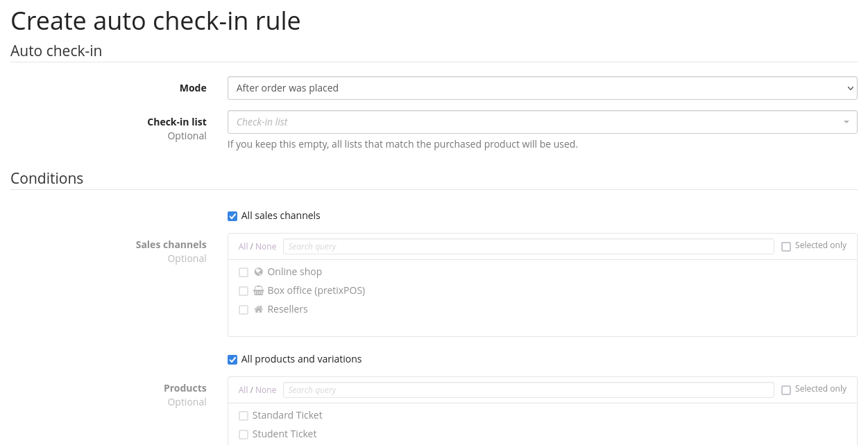
Task: Select the Resellers channel checkbox
Action: (244, 310)
